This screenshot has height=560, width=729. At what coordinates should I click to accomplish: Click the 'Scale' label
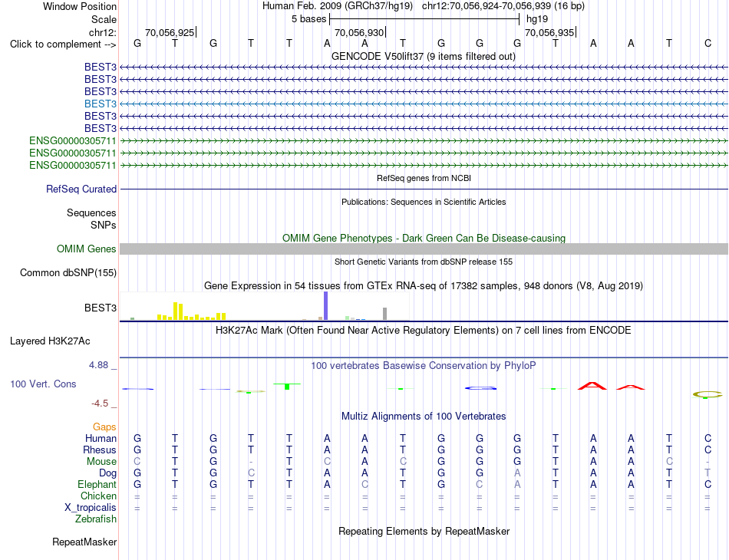point(104,19)
